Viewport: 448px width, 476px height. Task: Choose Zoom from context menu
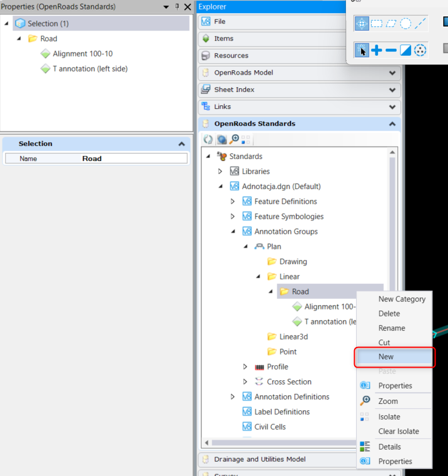tap(395, 401)
